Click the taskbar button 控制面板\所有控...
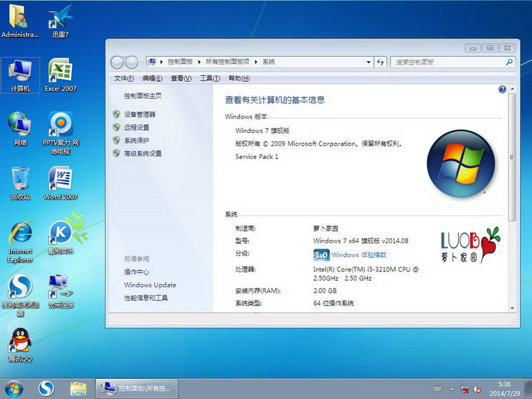 coord(137,388)
